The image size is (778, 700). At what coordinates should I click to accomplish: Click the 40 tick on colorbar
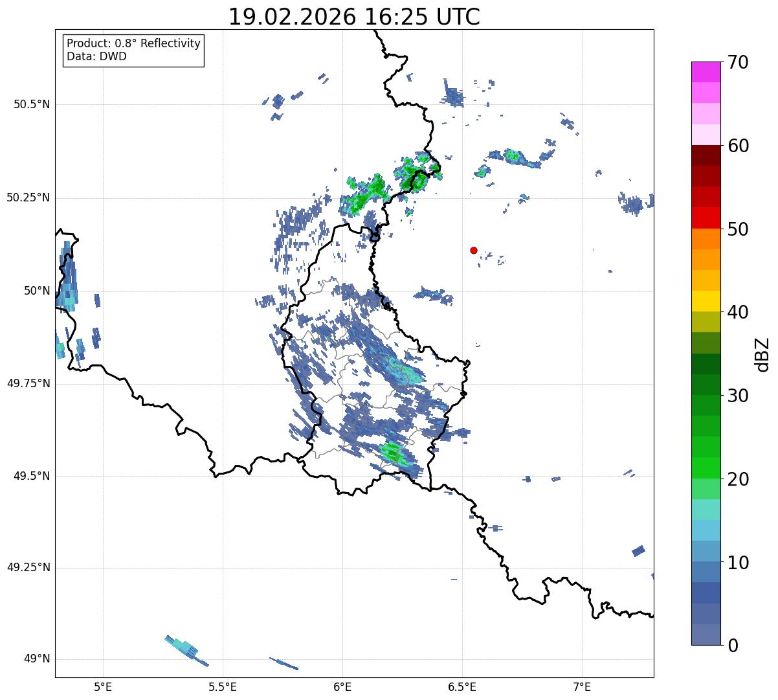(x=738, y=312)
